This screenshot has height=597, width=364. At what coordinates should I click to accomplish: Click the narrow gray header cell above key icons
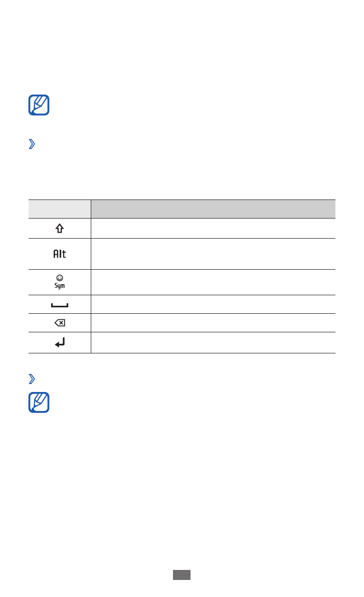(60, 209)
